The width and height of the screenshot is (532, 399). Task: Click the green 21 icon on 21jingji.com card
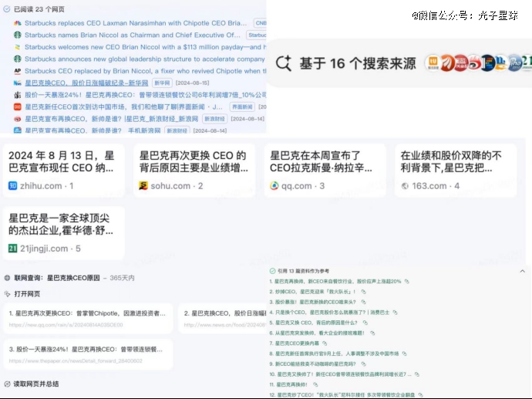click(x=12, y=249)
